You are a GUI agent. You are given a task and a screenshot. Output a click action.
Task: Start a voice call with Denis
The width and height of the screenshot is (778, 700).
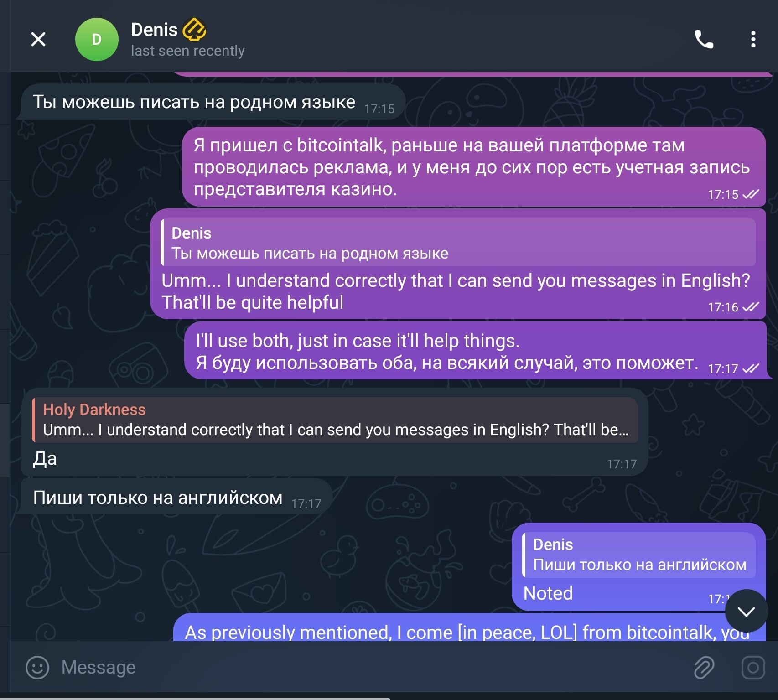tap(704, 40)
